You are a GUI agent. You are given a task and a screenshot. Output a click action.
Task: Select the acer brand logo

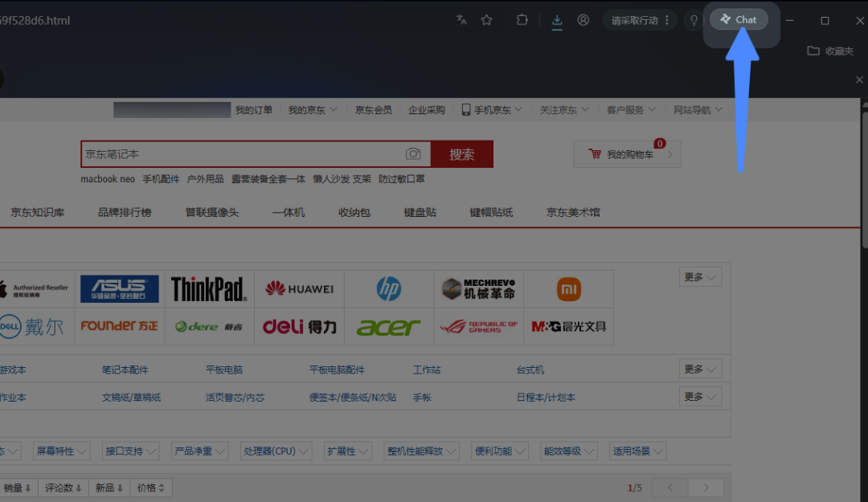tap(389, 327)
